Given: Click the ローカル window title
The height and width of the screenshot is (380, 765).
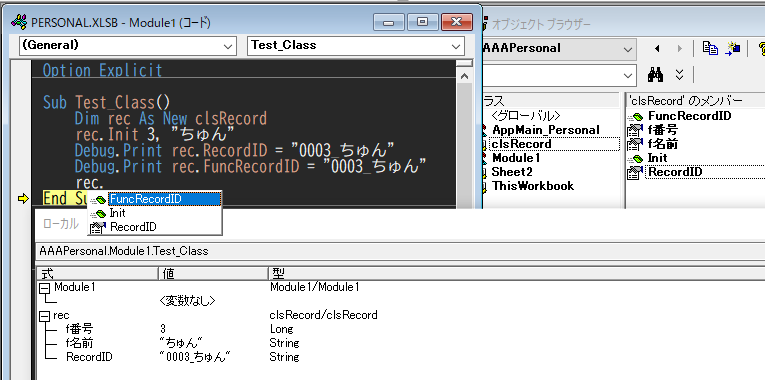Looking at the screenshot, I should click(x=61, y=224).
